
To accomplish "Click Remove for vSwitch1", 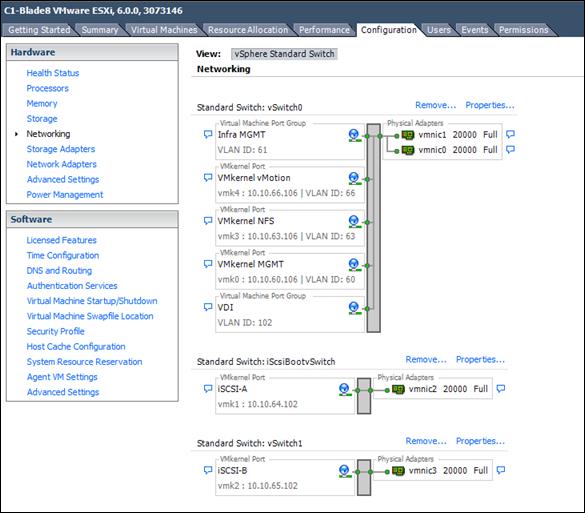I will pyautogui.click(x=426, y=441).
